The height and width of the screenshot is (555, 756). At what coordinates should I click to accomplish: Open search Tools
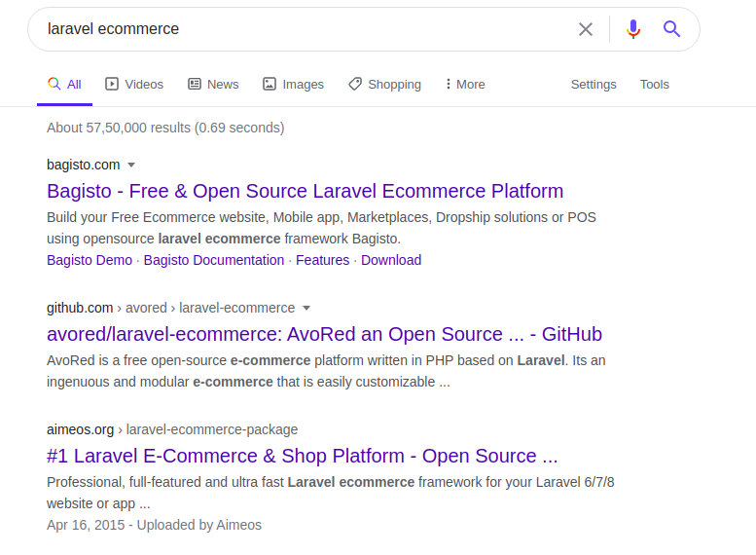point(654,85)
